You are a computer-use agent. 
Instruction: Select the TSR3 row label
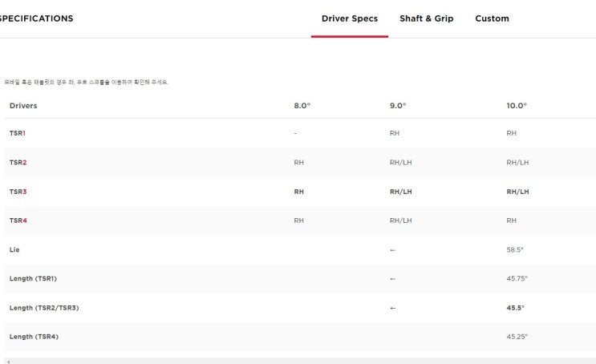click(18, 192)
